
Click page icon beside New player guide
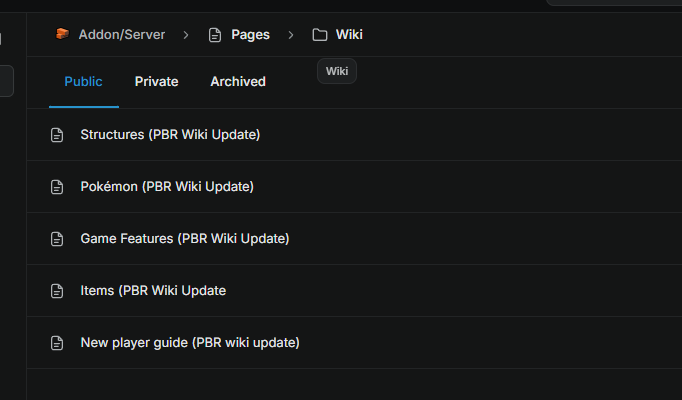[x=57, y=343]
